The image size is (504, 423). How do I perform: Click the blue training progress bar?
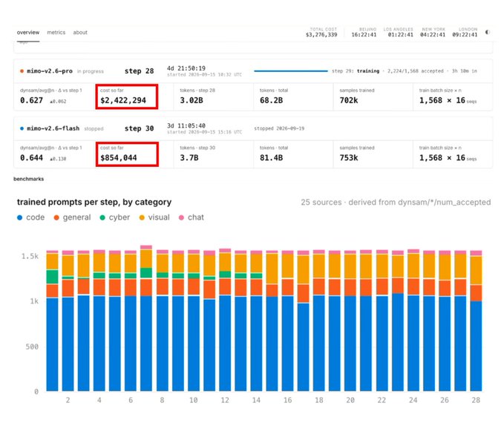(291, 71)
